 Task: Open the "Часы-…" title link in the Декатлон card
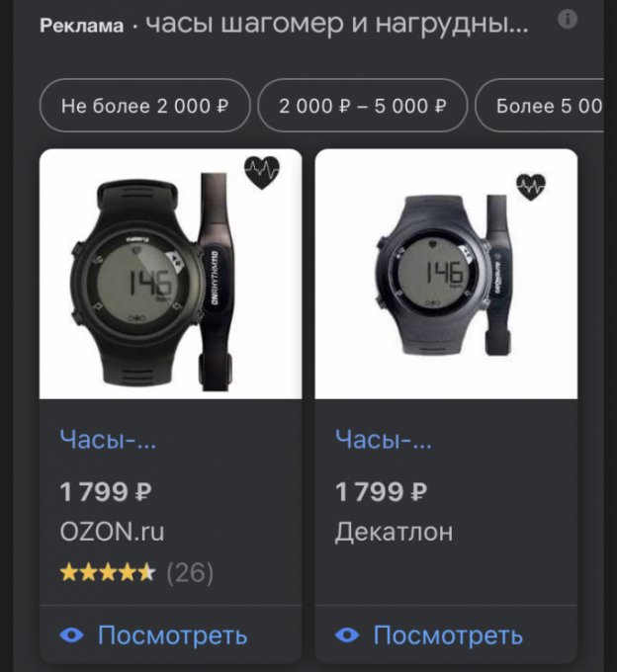(x=384, y=439)
